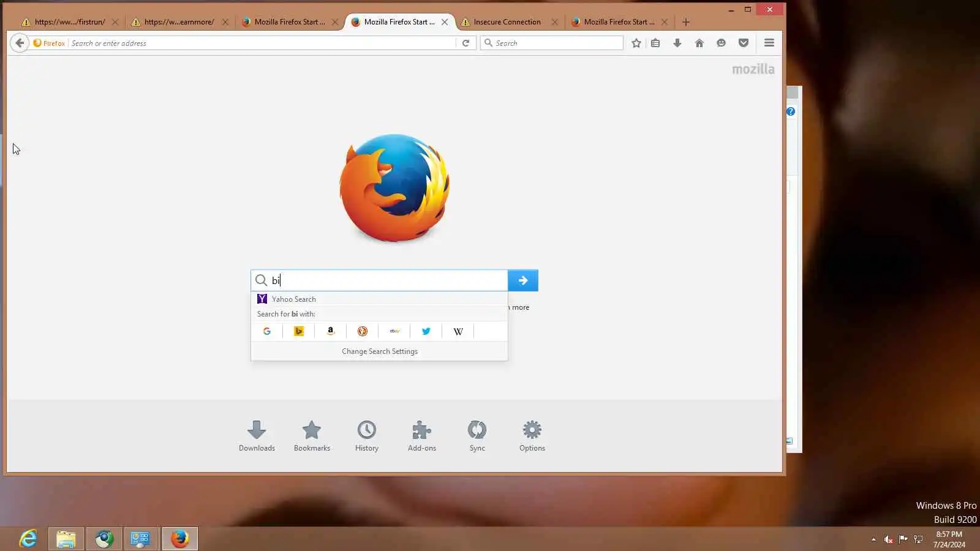Open Change Search Settings

click(380, 351)
